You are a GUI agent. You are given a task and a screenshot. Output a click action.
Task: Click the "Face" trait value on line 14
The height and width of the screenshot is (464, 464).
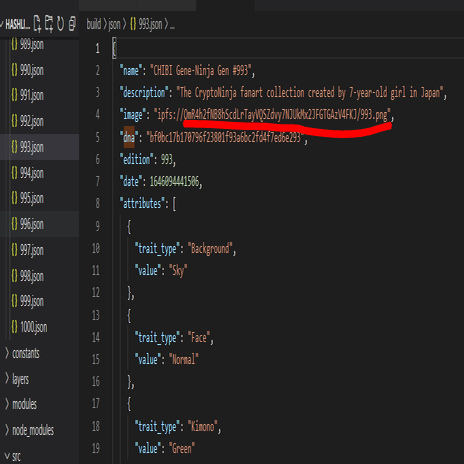coord(199,338)
